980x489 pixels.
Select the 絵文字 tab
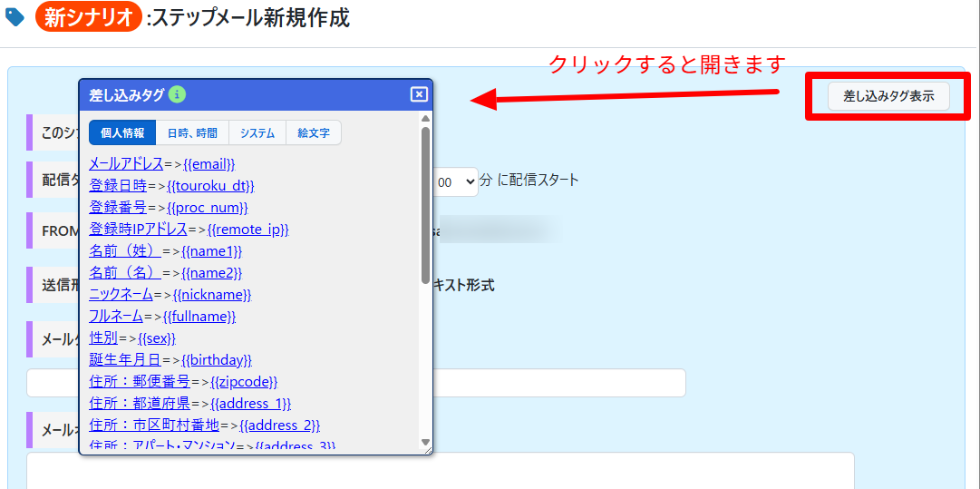click(x=314, y=132)
